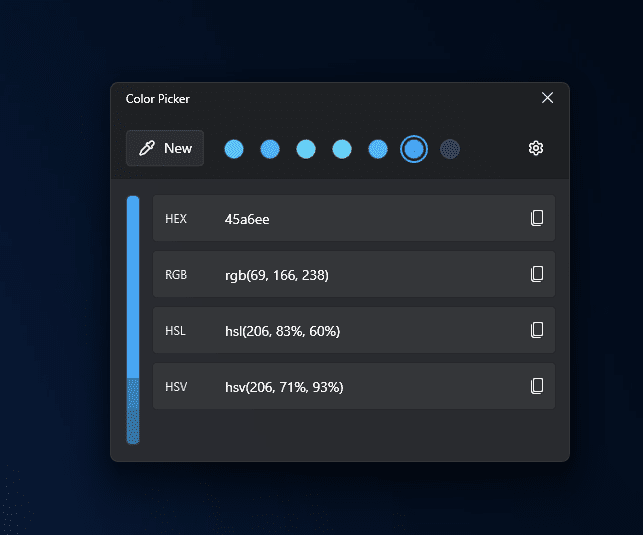643x535 pixels.
Task: Close the Color Picker window
Action: tap(547, 98)
